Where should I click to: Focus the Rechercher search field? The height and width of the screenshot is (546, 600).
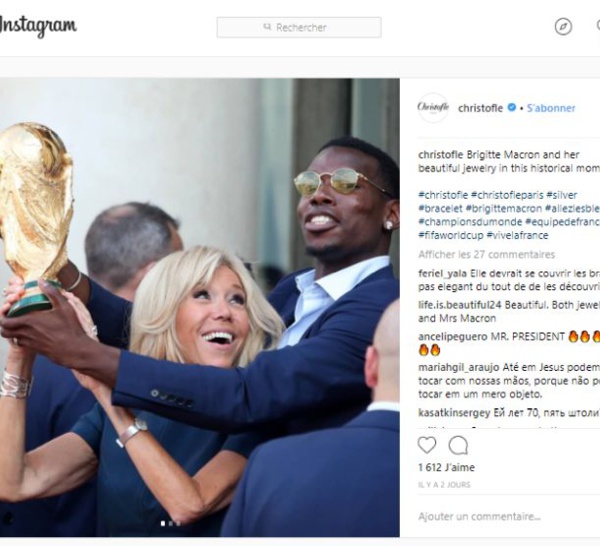point(299,27)
